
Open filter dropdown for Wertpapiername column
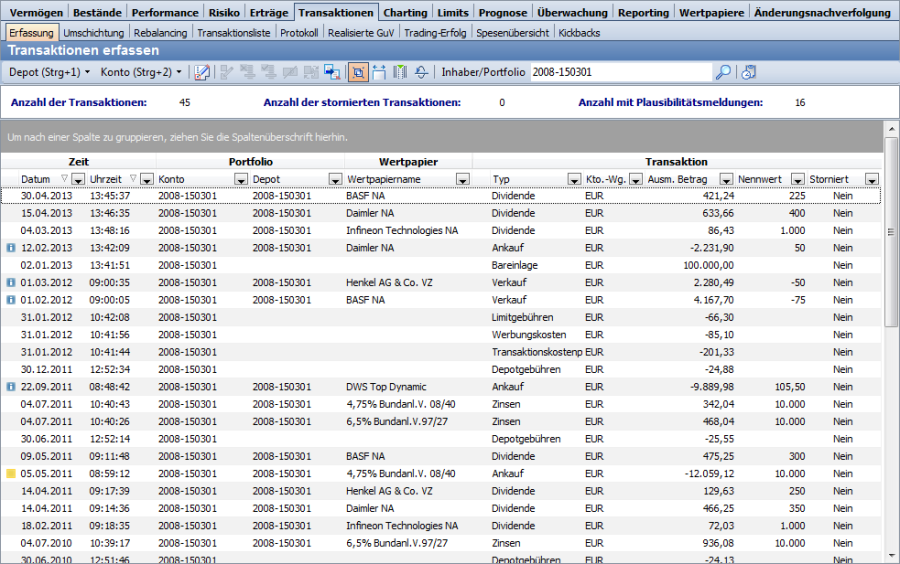(x=462, y=179)
